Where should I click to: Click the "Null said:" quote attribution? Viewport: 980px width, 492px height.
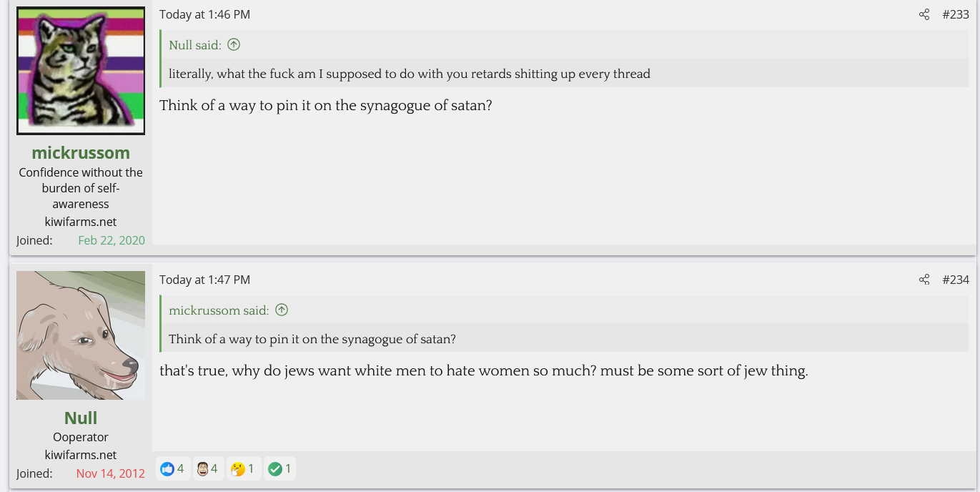pyautogui.click(x=195, y=45)
